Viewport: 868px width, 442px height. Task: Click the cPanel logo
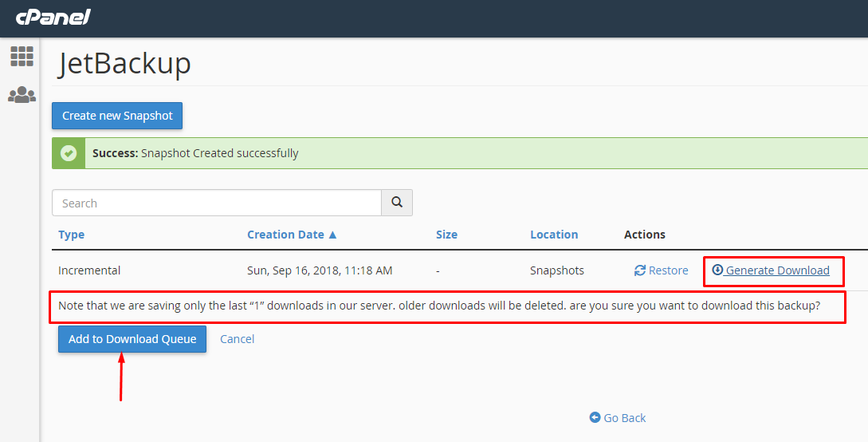[x=53, y=18]
